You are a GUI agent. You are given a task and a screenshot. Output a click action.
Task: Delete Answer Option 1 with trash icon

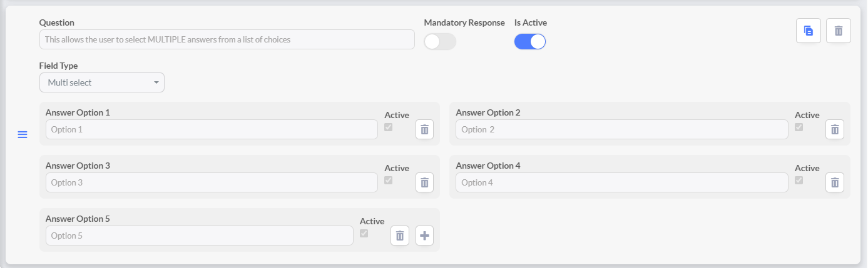[424, 129]
